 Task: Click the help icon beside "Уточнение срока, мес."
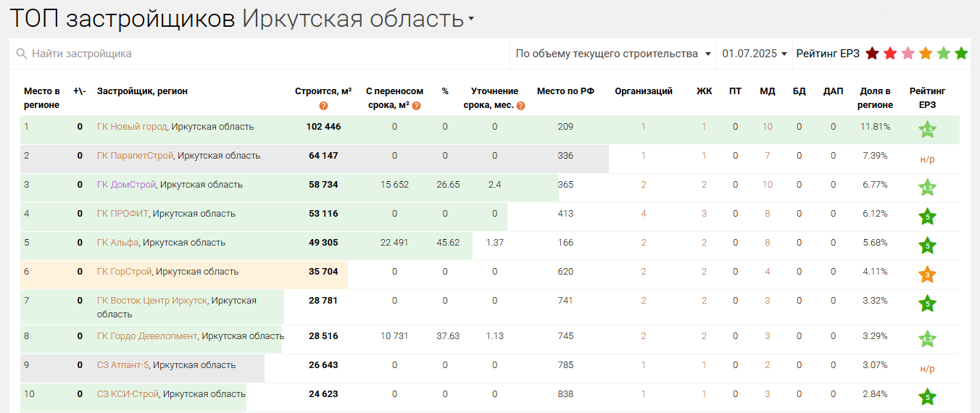coord(520,106)
